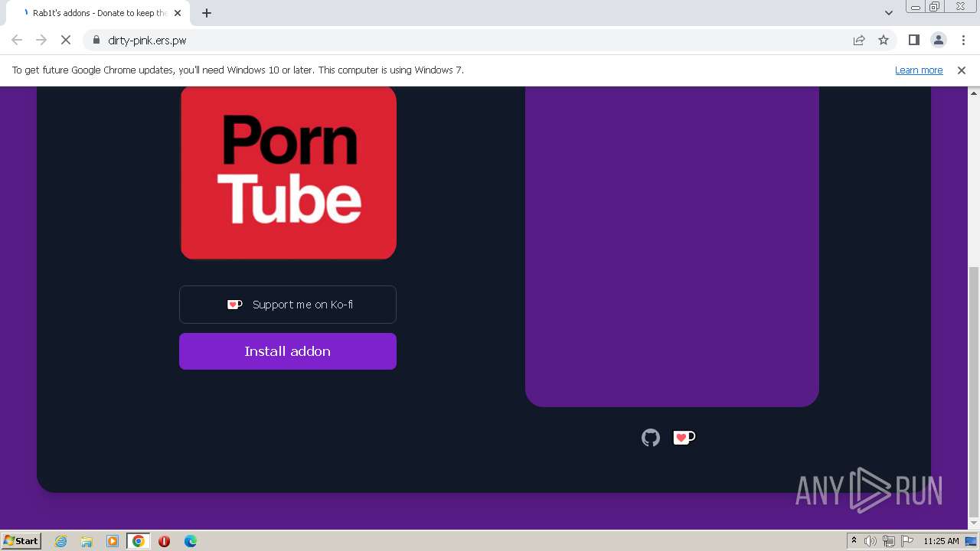Viewport: 980px width, 551px height.
Task: Expand the tab search dropdown
Action: pos(889,13)
